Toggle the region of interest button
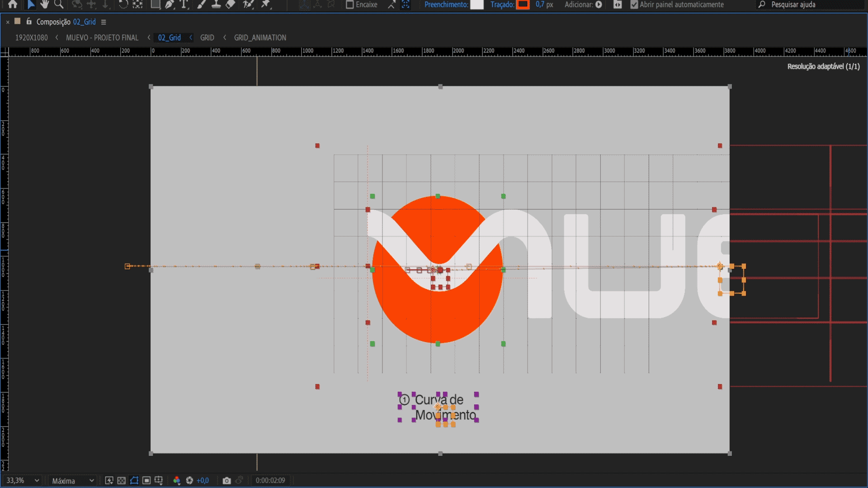The width and height of the screenshot is (868, 488). tap(146, 480)
